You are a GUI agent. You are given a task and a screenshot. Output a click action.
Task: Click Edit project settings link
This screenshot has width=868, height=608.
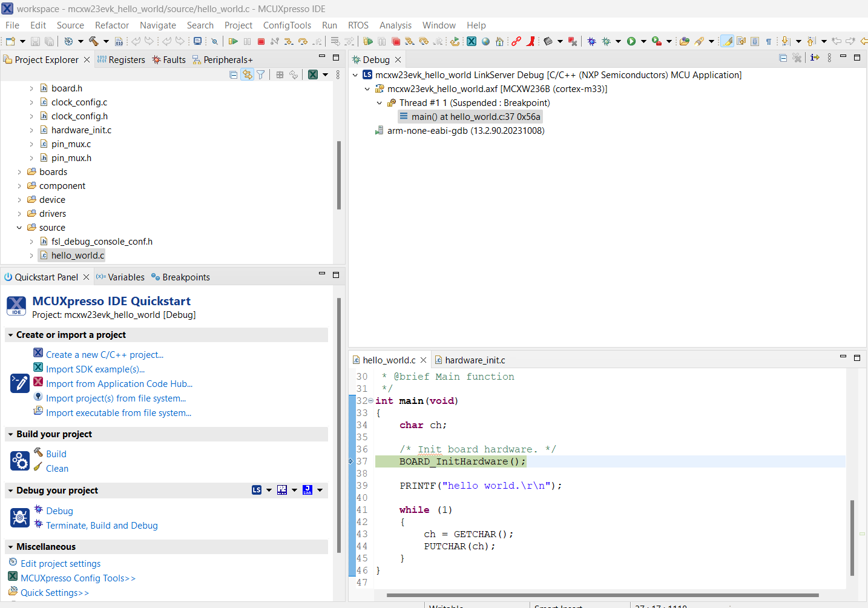pyautogui.click(x=61, y=564)
